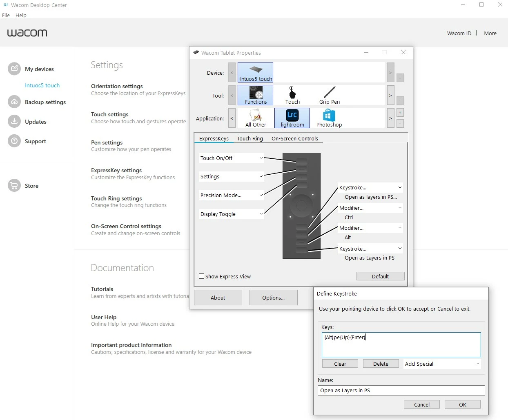The width and height of the screenshot is (508, 420).
Task: Open the Display Toggle dropdown
Action: tap(232, 214)
